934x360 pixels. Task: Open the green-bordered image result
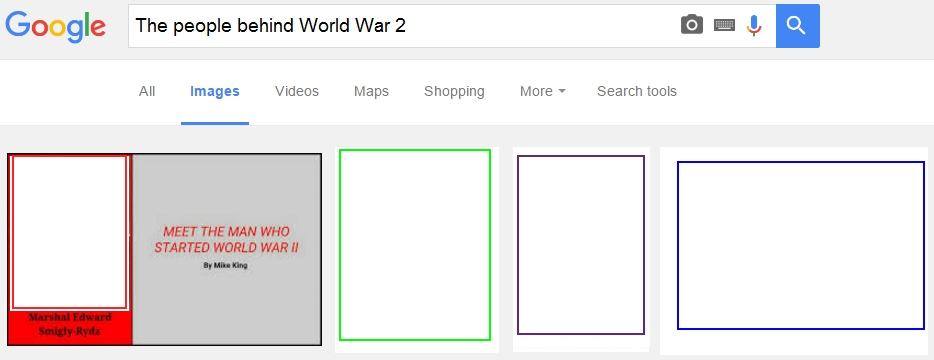415,245
